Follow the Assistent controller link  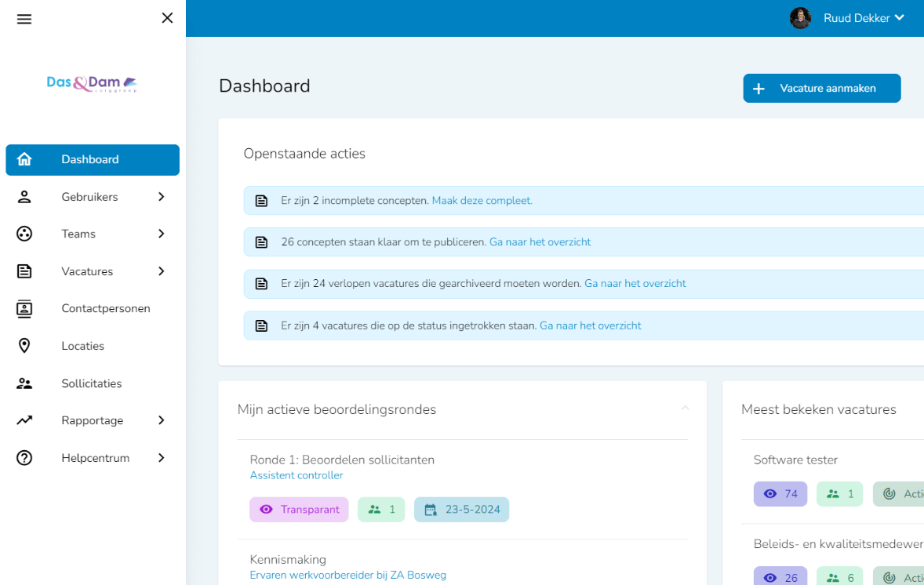pos(296,475)
